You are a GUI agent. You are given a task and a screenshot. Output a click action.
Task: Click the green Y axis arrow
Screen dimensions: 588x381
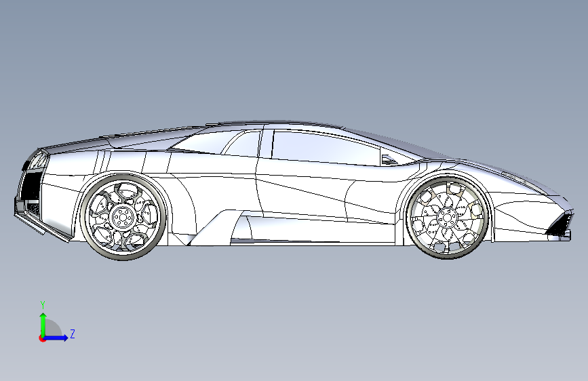point(43,324)
